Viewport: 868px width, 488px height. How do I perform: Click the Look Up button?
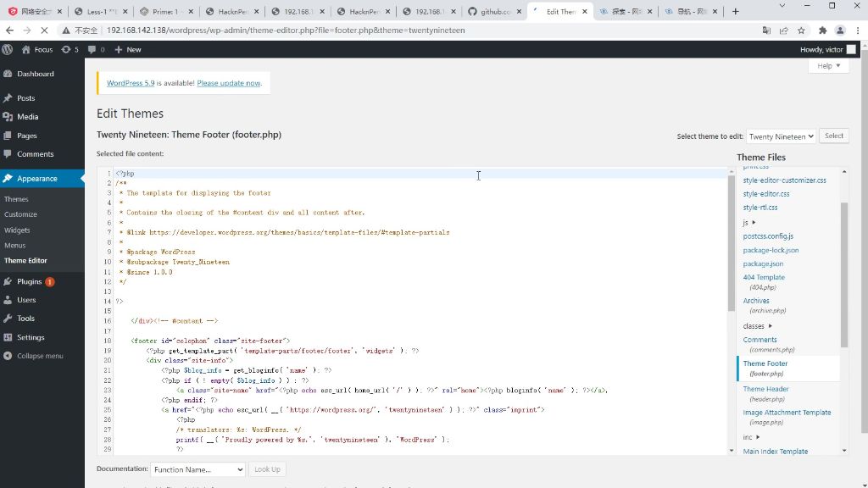click(267, 469)
